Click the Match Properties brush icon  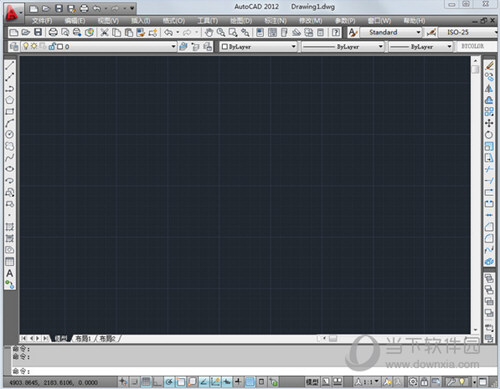coord(140,32)
